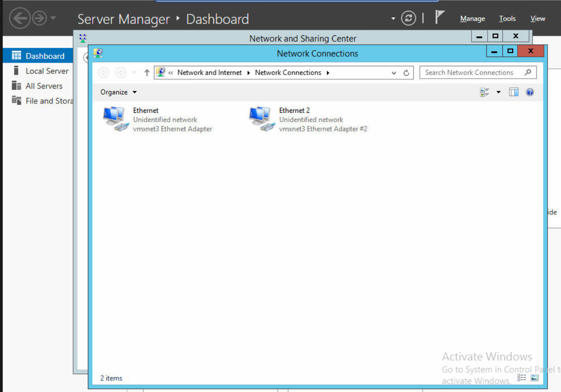This screenshot has height=392, width=561.
Task: Click Server Manager back button
Action: tap(20, 19)
